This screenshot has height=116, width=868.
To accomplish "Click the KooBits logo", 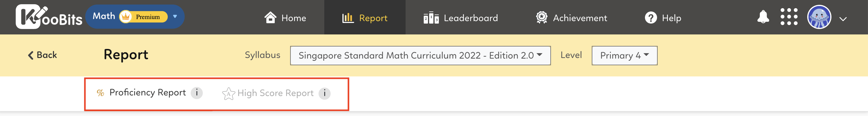I will click(49, 17).
